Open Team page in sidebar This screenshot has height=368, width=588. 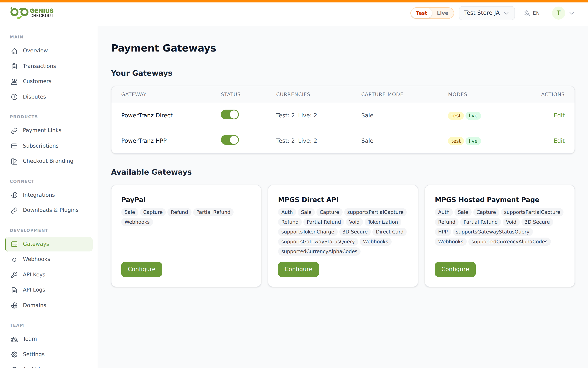49,339
